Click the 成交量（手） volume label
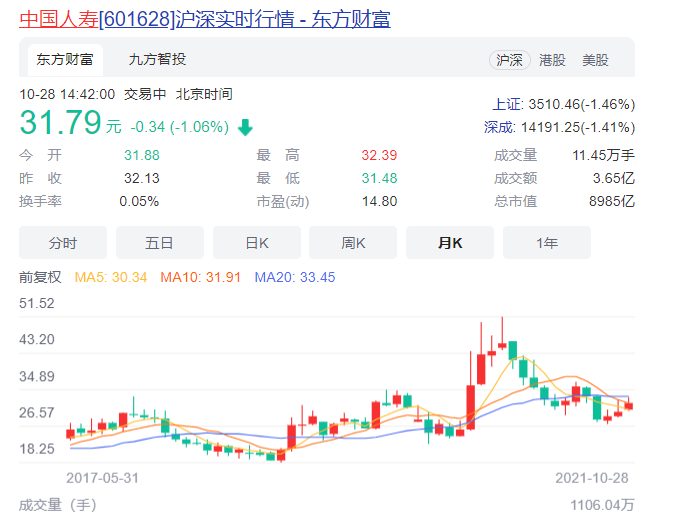 pyautogui.click(x=58, y=505)
